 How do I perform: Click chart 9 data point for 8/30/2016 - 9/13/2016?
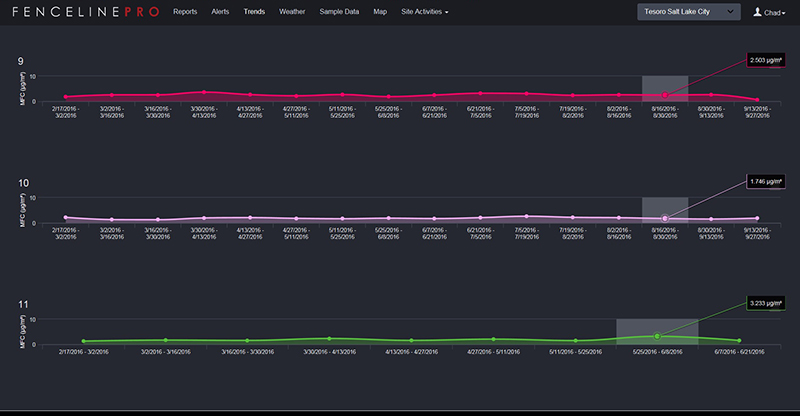tap(711, 95)
